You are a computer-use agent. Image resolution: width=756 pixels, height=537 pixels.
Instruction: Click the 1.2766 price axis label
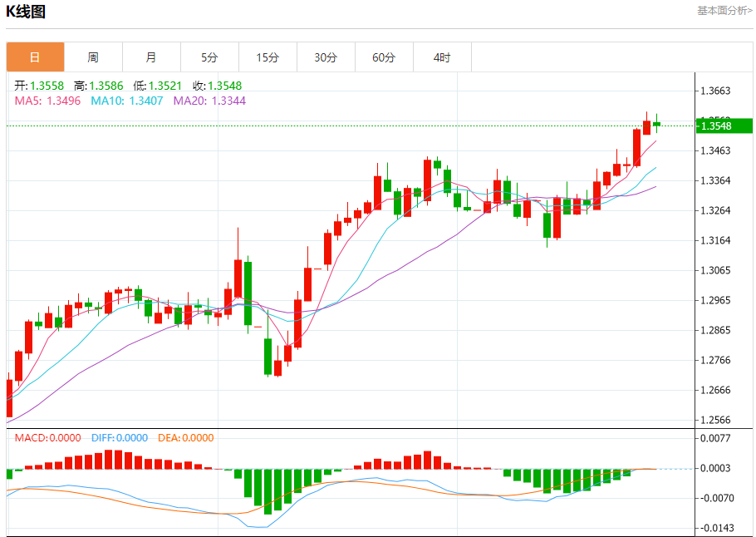click(716, 361)
